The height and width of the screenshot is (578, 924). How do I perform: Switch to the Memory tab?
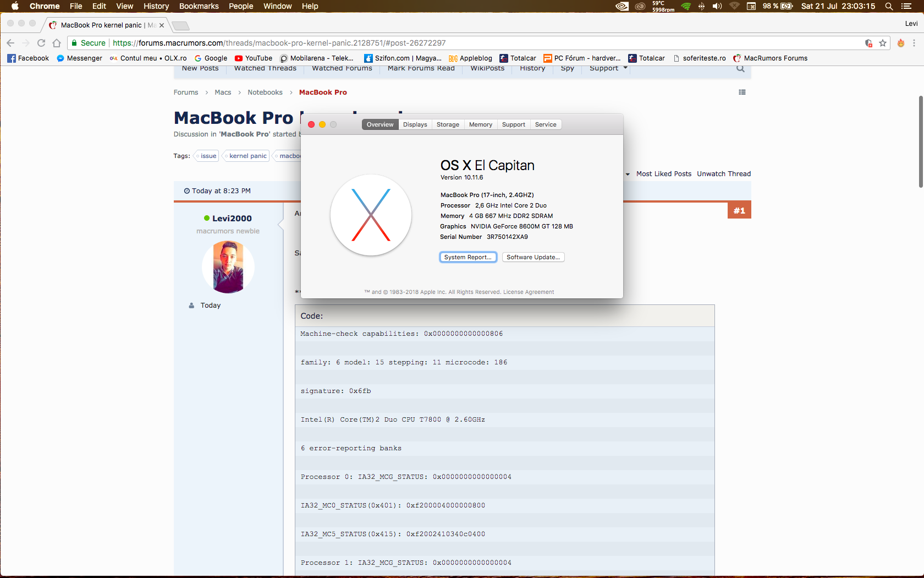coord(481,124)
